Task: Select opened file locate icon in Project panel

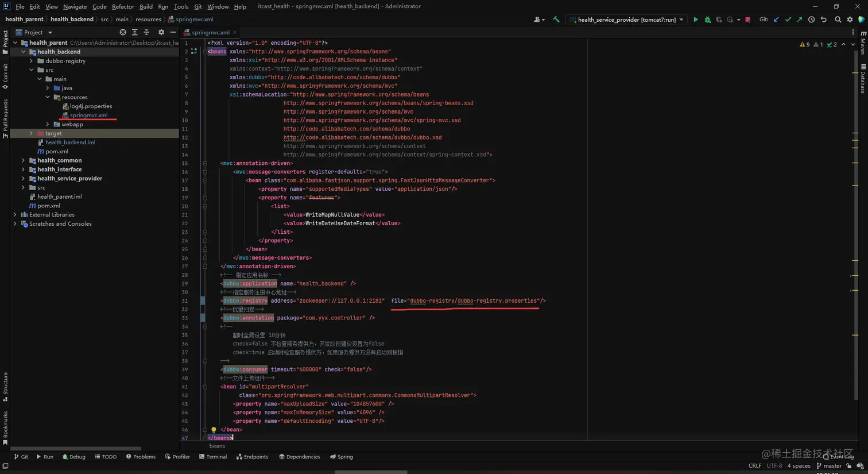Action: click(x=122, y=32)
